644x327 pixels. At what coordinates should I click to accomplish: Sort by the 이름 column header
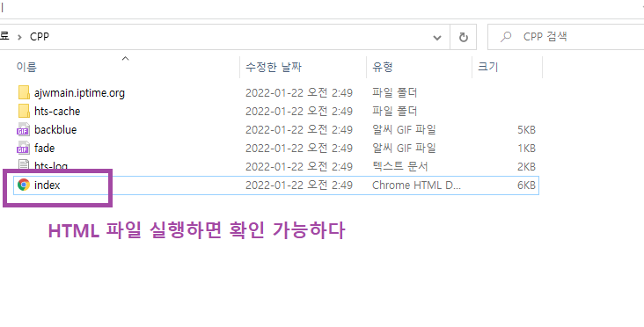click(26, 67)
